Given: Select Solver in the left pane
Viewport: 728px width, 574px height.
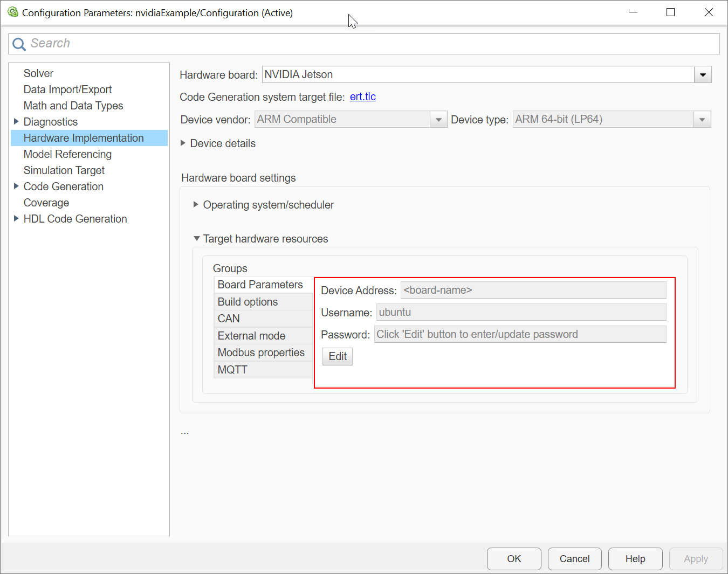Looking at the screenshot, I should coord(38,73).
